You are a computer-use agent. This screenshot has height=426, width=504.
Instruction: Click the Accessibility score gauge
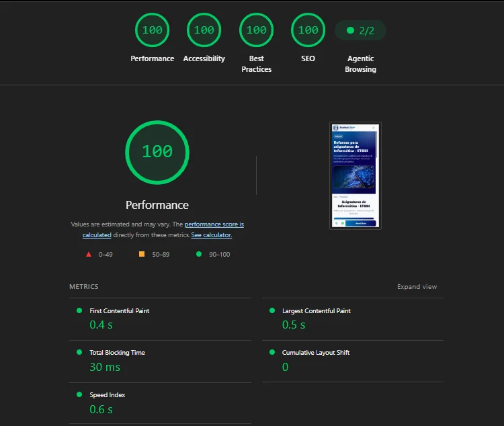point(204,30)
